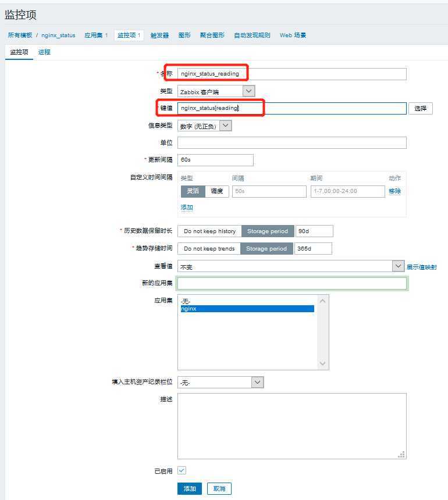
Task: Click the 90d history period field
Action: (x=314, y=231)
